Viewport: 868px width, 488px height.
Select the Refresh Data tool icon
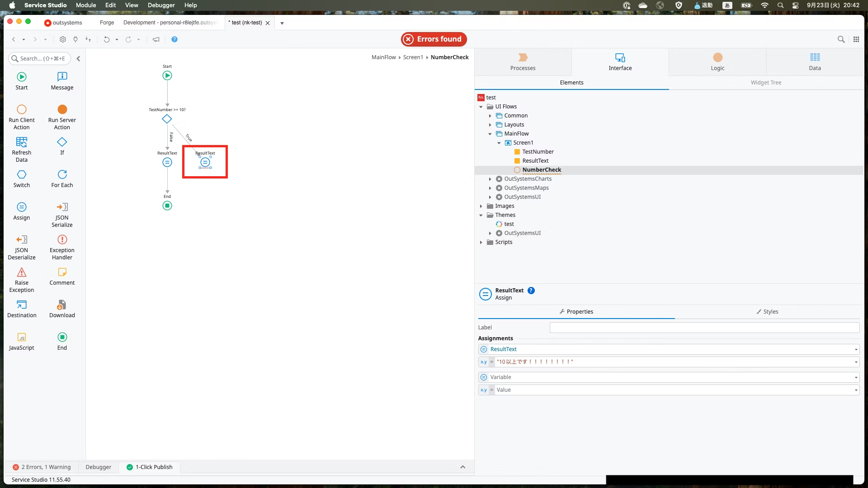pos(21,142)
